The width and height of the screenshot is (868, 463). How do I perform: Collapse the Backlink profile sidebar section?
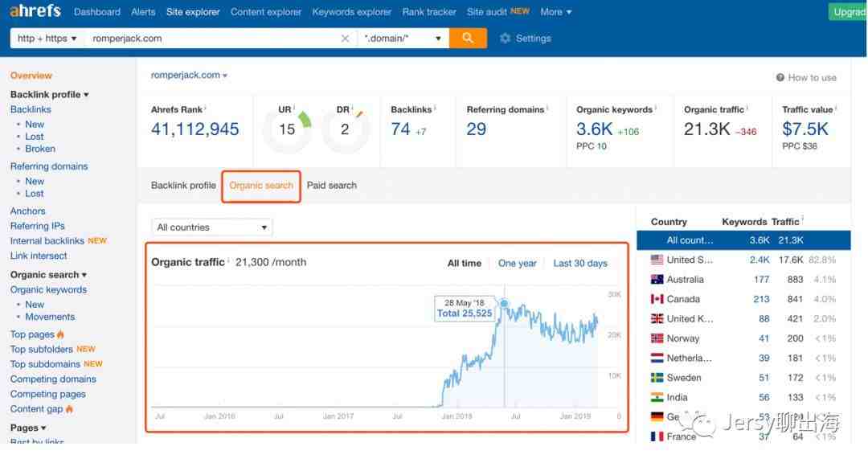[x=49, y=95]
